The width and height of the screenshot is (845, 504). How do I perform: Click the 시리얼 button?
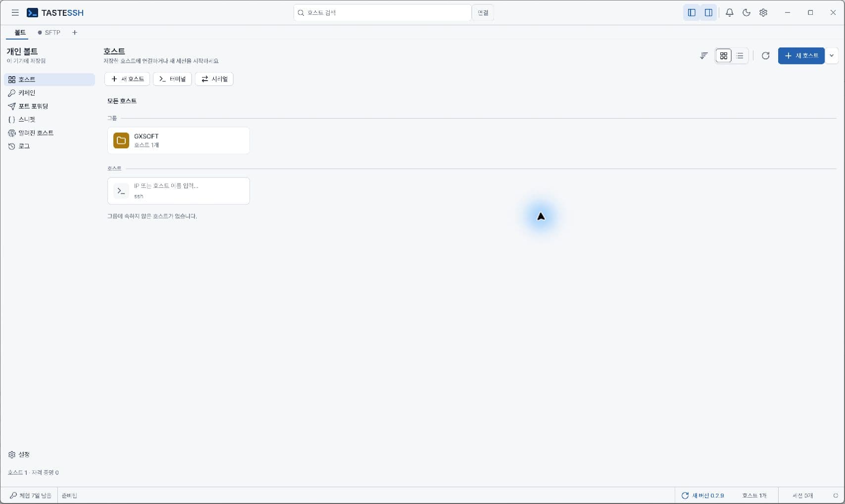pyautogui.click(x=214, y=79)
